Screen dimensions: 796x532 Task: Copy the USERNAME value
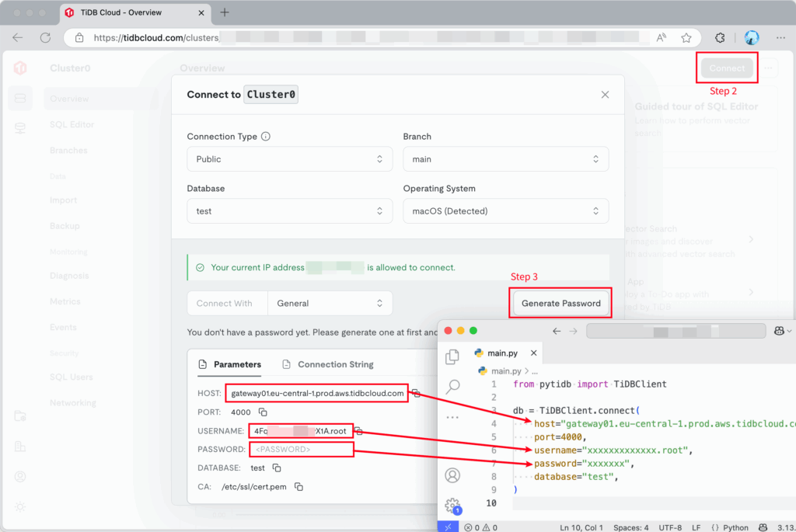pyautogui.click(x=358, y=430)
